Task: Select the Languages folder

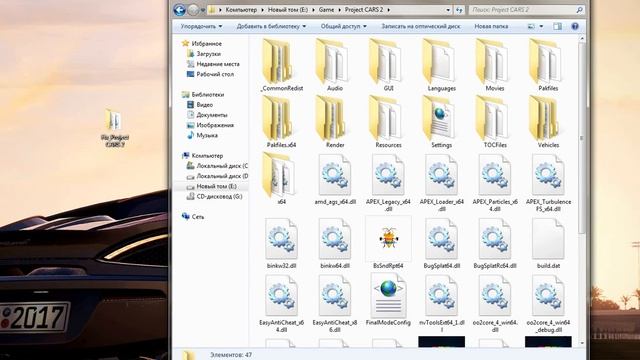Action: pyautogui.click(x=442, y=65)
